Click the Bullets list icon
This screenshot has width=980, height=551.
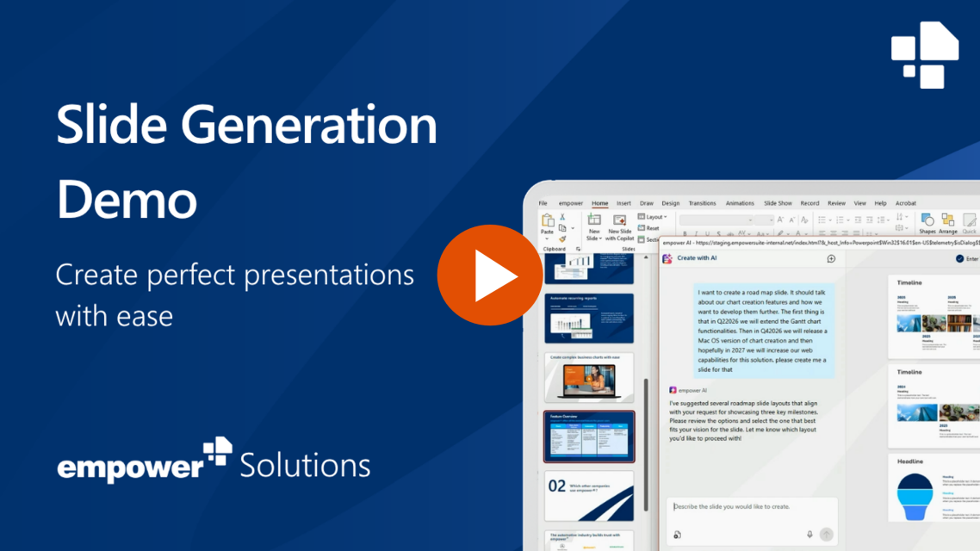tap(822, 220)
